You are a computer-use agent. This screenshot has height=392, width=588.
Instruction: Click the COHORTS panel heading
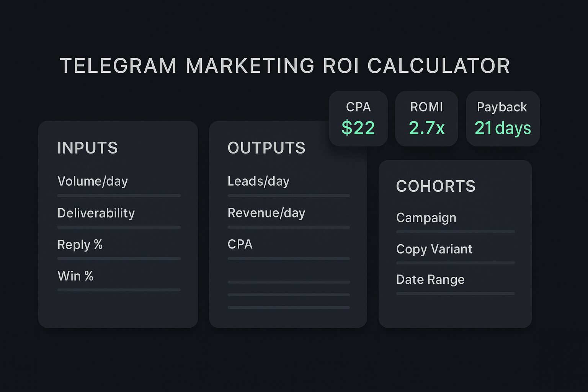[x=436, y=186]
